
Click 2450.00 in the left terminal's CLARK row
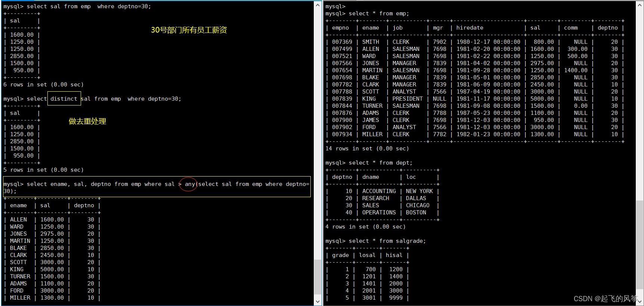click(52, 255)
